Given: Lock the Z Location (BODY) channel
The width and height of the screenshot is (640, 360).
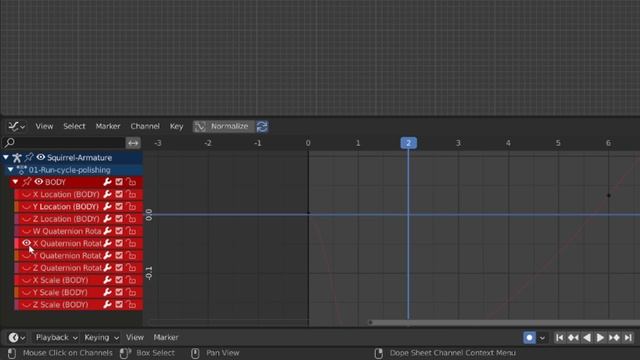Looking at the screenshot, I should point(131,218).
